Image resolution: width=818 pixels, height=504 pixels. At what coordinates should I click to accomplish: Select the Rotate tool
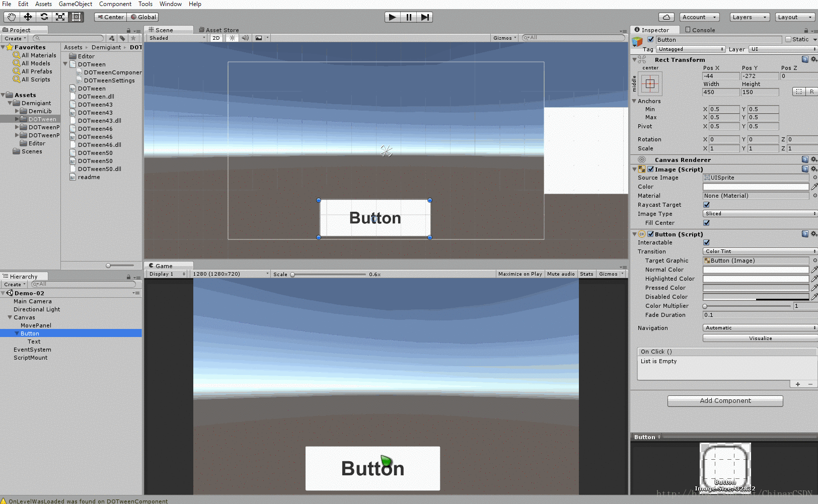click(x=44, y=17)
